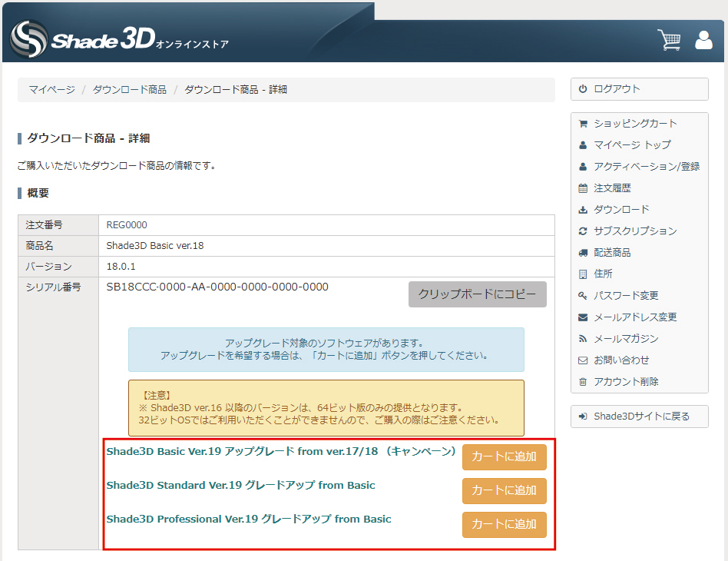Click the cart icon beside ショッピングカート
728x561 pixels.
(583, 124)
